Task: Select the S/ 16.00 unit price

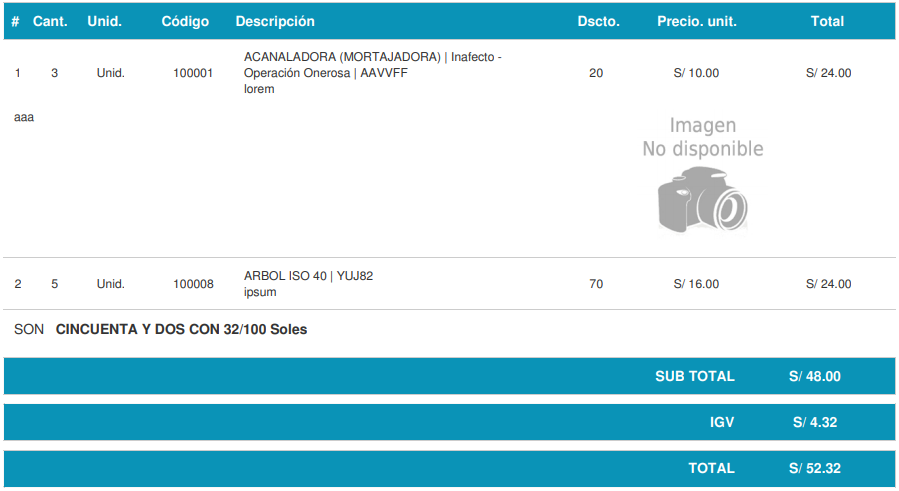Action: [696, 284]
